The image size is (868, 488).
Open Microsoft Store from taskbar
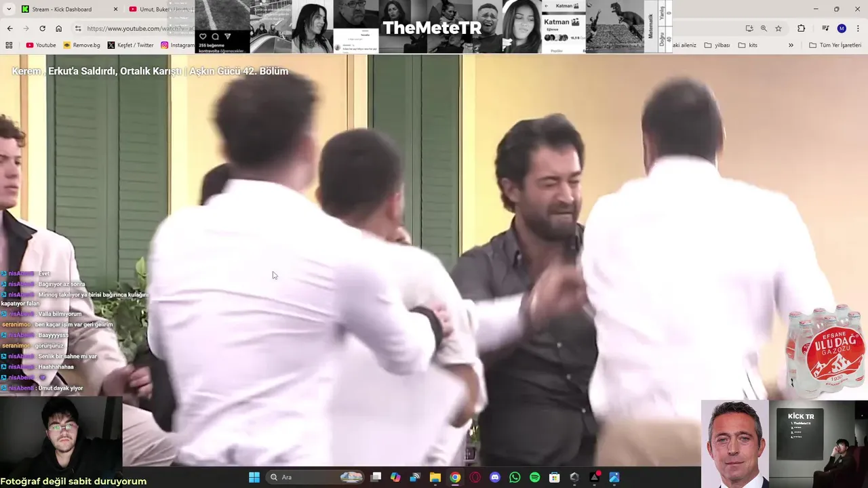click(x=554, y=477)
